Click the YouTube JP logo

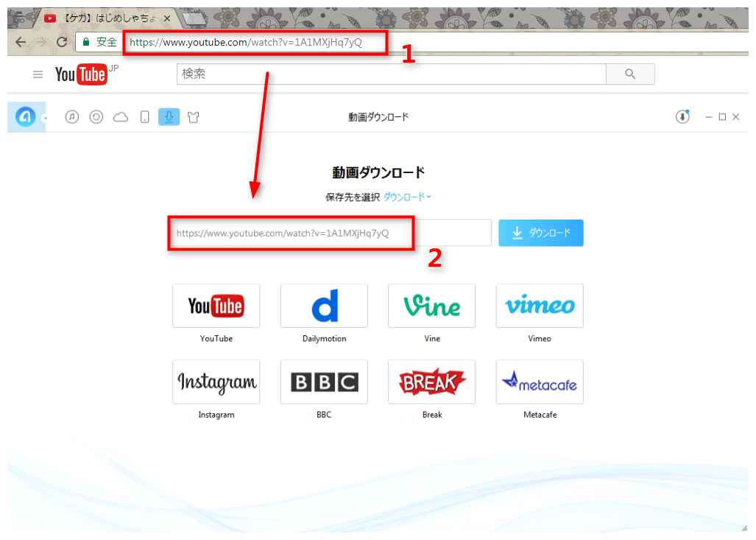(86, 74)
